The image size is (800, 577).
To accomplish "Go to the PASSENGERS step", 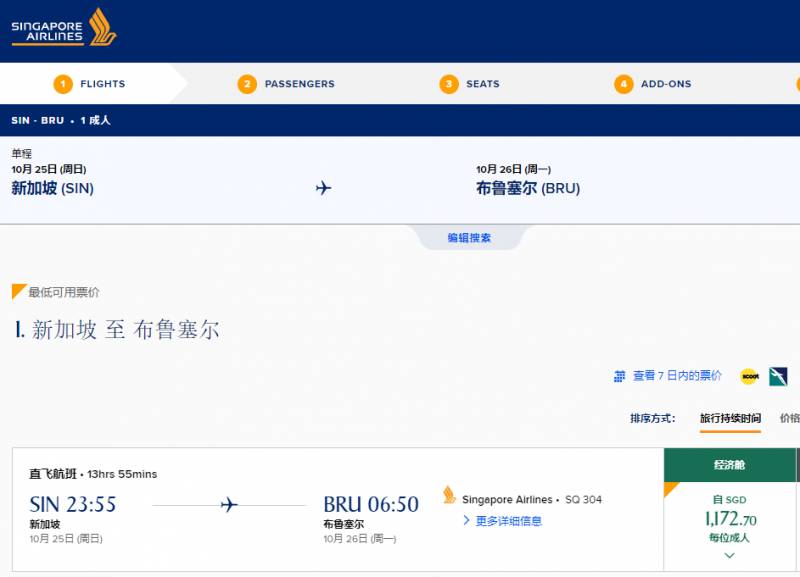I will 299,84.
